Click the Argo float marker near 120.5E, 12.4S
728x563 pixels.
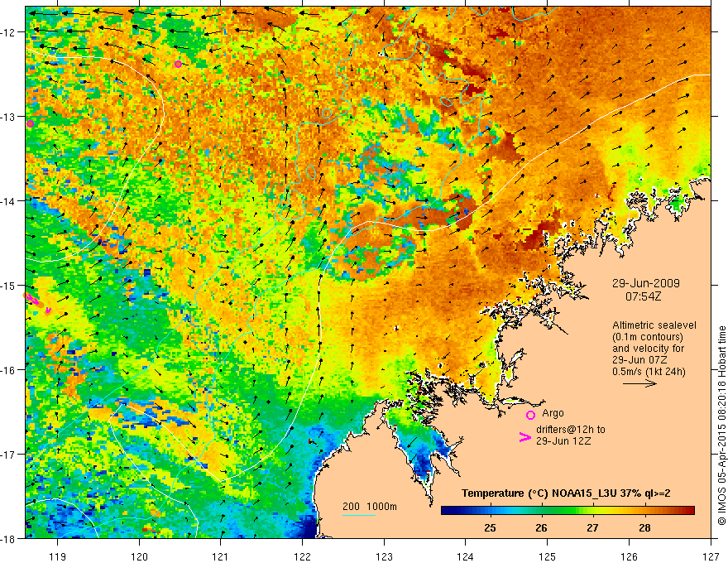click(x=179, y=64)
